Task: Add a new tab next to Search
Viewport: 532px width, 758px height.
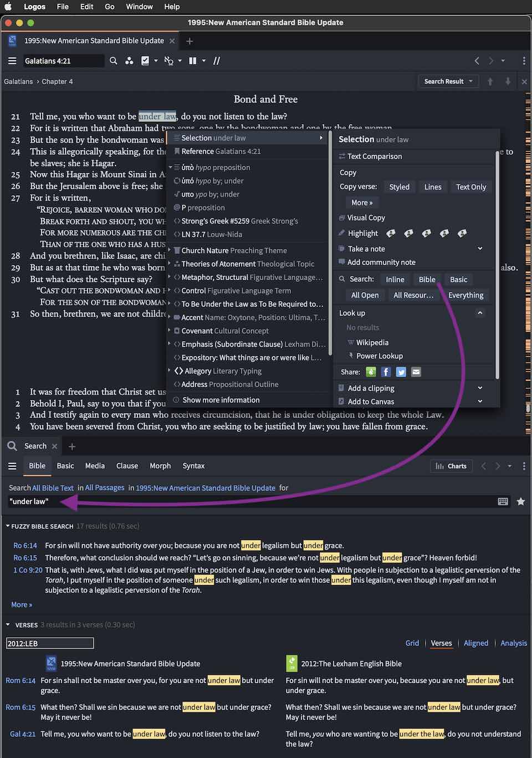Action: (72, 446)
